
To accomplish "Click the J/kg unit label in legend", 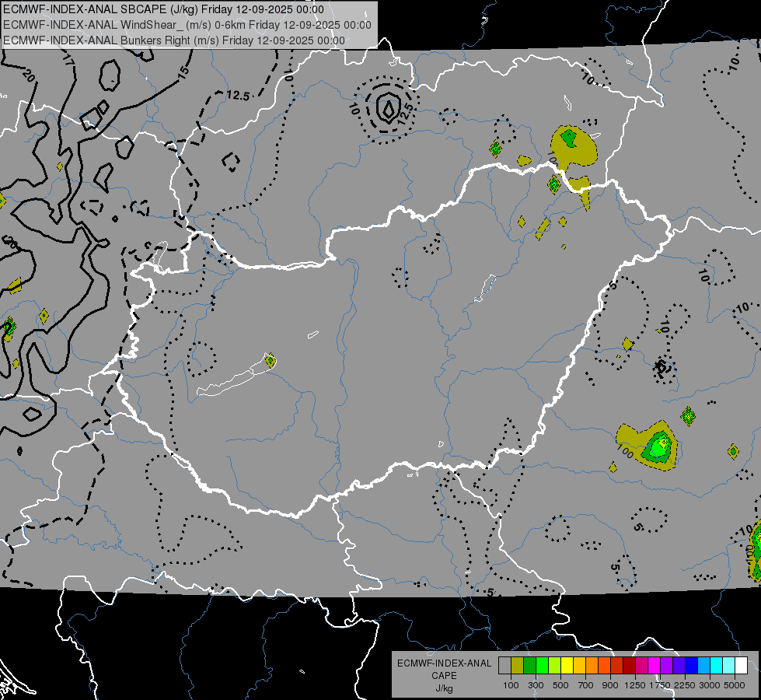I will point(444,688).
